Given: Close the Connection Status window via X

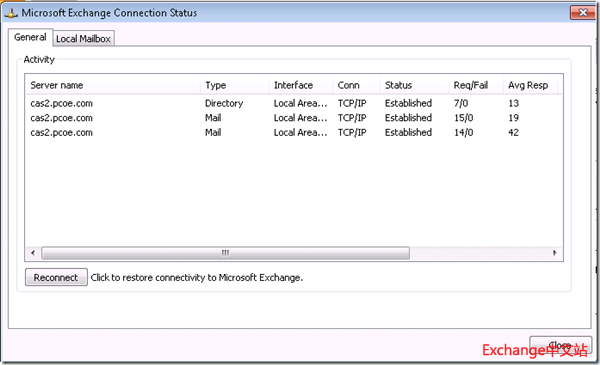Looking at the screenshot, I should click(x=582, y=13).
